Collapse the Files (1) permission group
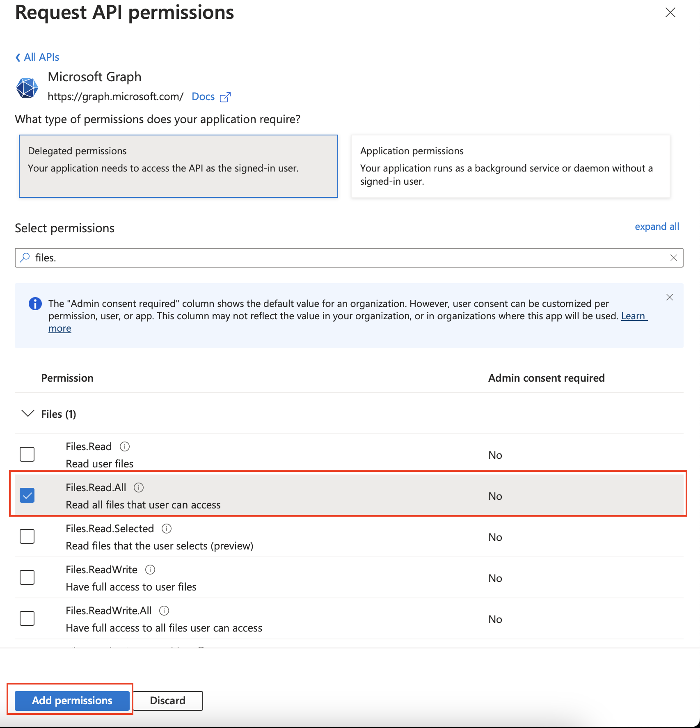Viewport: 700px width, 728px height. (x=27, y=414)
